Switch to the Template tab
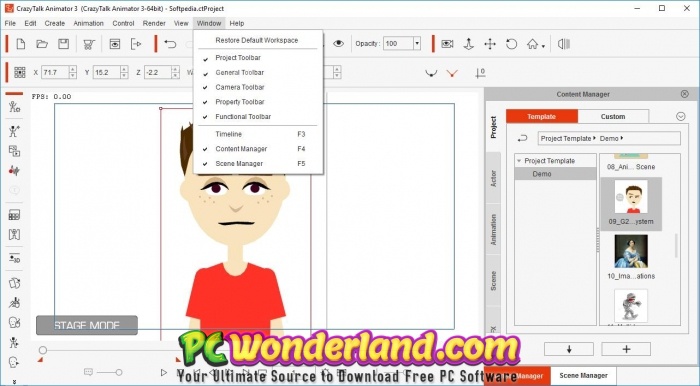 click(542, 116)
